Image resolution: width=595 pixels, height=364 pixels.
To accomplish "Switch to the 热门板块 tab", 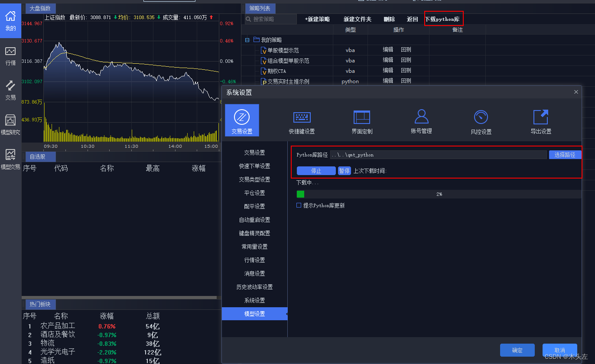I will pyautogui.click(x=40, y=304).
